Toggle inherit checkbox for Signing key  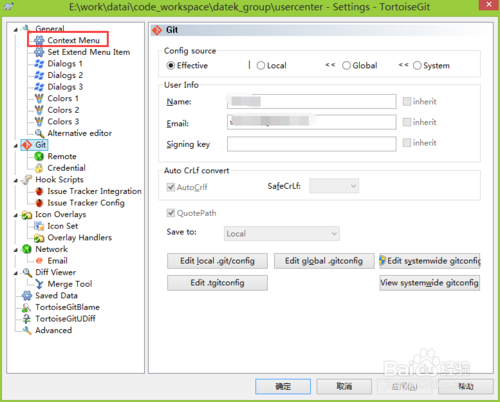coord(407,143)
